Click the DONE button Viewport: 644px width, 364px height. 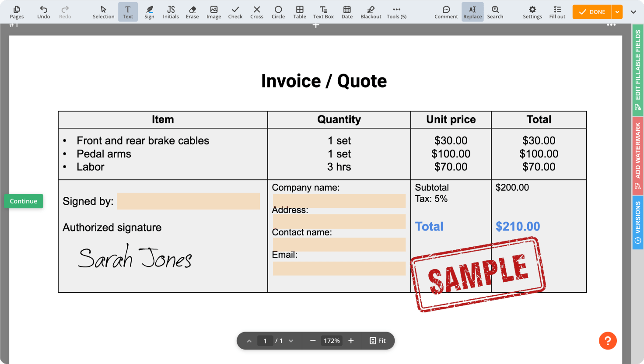pyautogui.click(x=591, y=12)
